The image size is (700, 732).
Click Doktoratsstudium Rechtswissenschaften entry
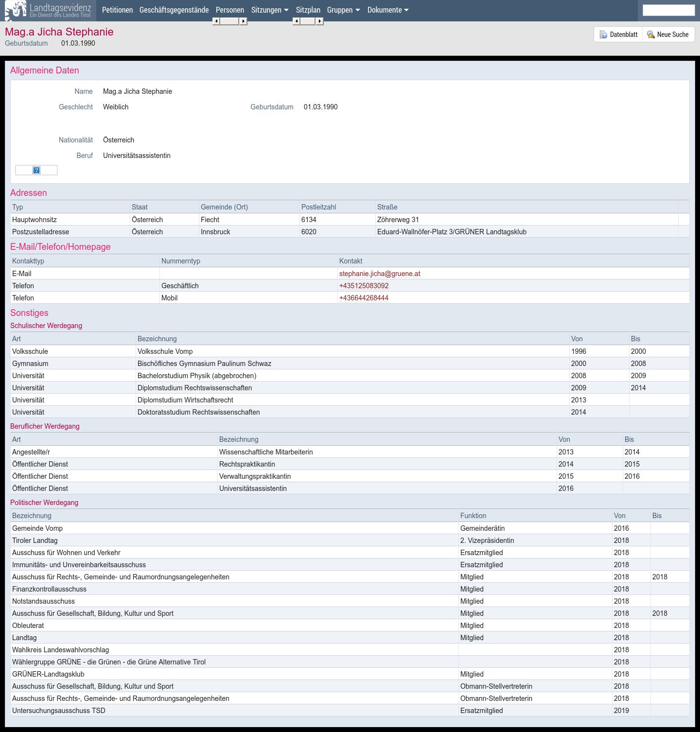pyautogui.click(x=198, y=412)
